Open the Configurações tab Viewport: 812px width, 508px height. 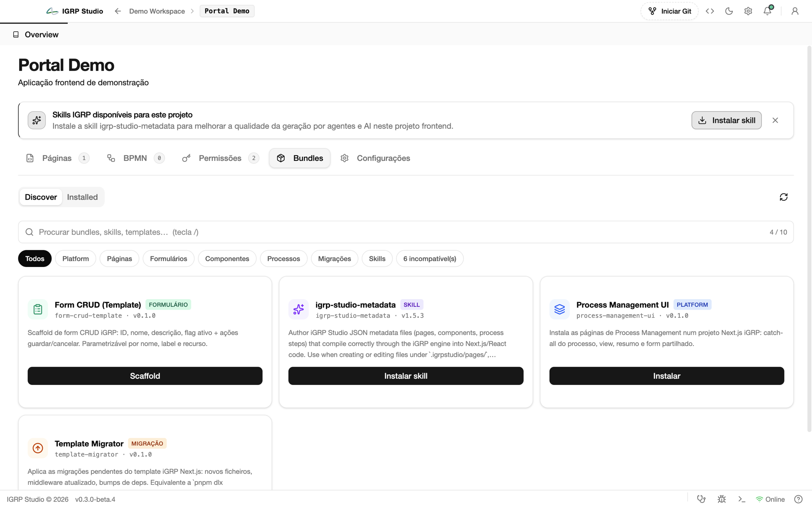376,158
